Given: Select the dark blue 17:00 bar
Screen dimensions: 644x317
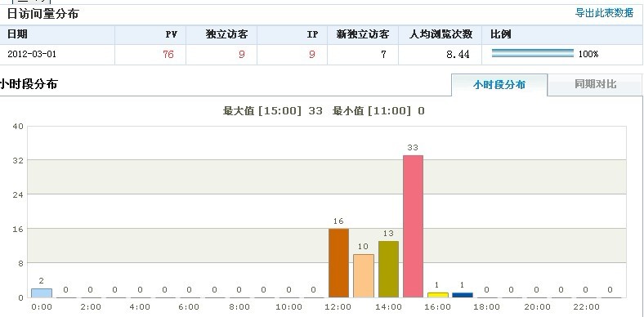Looking at the screenshot, I should coord(463,295).
